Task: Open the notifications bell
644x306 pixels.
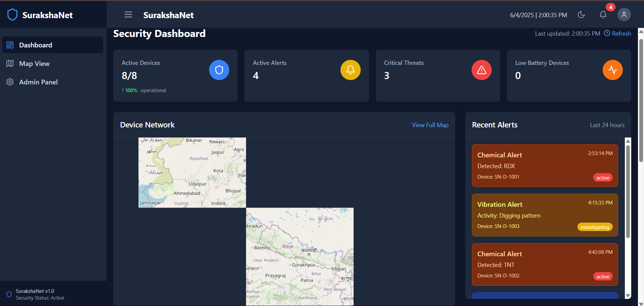Action: (603, 15)
